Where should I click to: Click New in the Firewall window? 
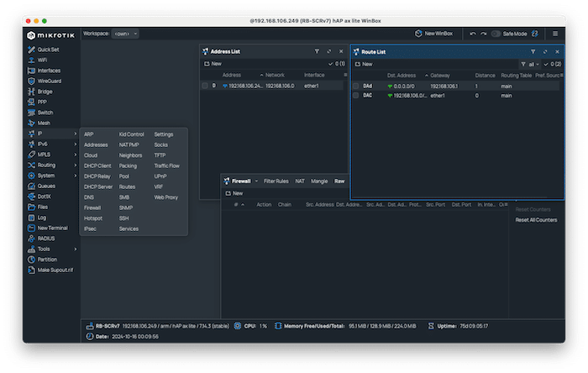(234, 193)
